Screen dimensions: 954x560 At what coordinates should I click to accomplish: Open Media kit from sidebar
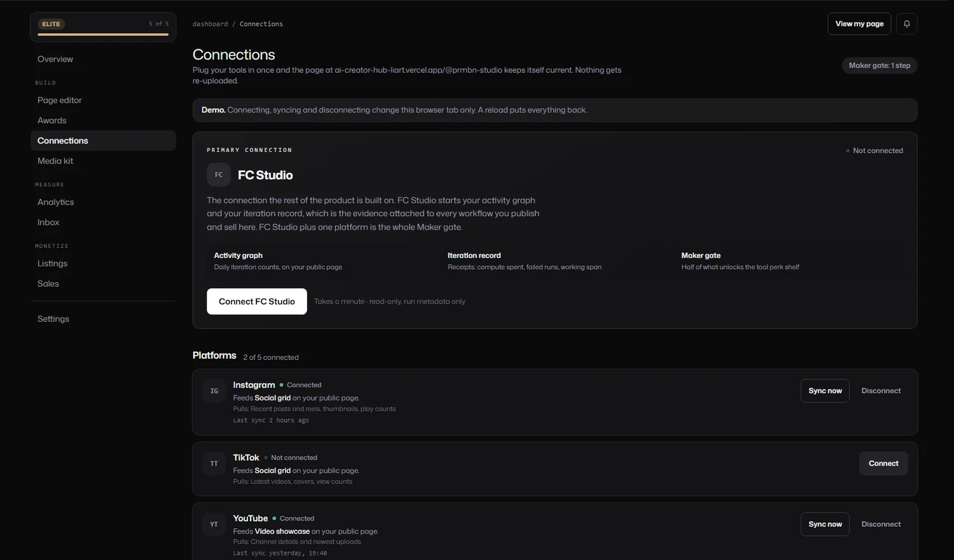103,161
